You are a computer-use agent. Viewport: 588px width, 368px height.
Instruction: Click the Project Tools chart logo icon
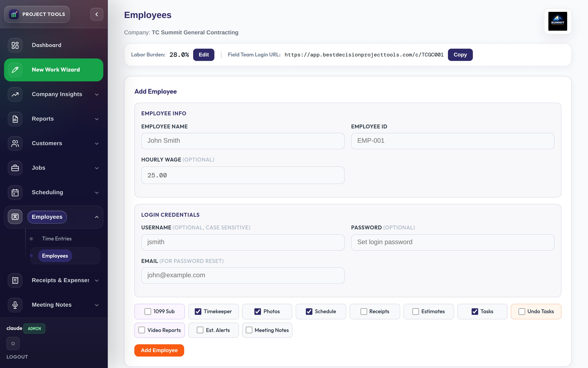tap(14, 14)
